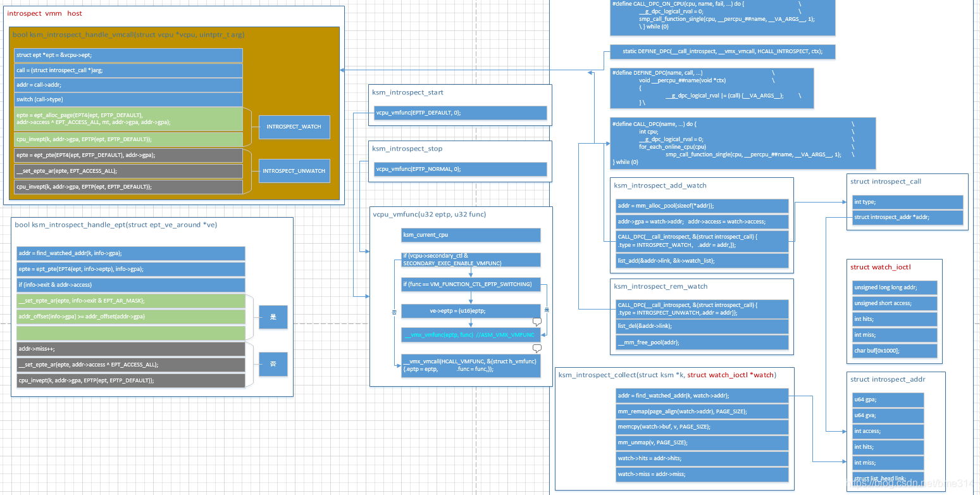Select 'vcpu_vmfunc(EPTP_DEFAULT, 0);' row
Screen dimensions: 980x495
click(460, 113)
